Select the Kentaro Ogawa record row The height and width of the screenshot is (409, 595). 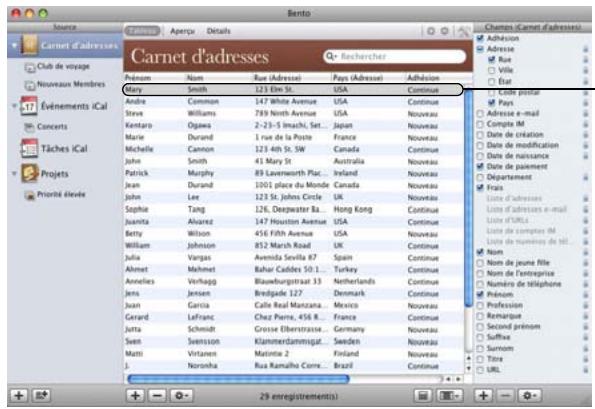293,125
